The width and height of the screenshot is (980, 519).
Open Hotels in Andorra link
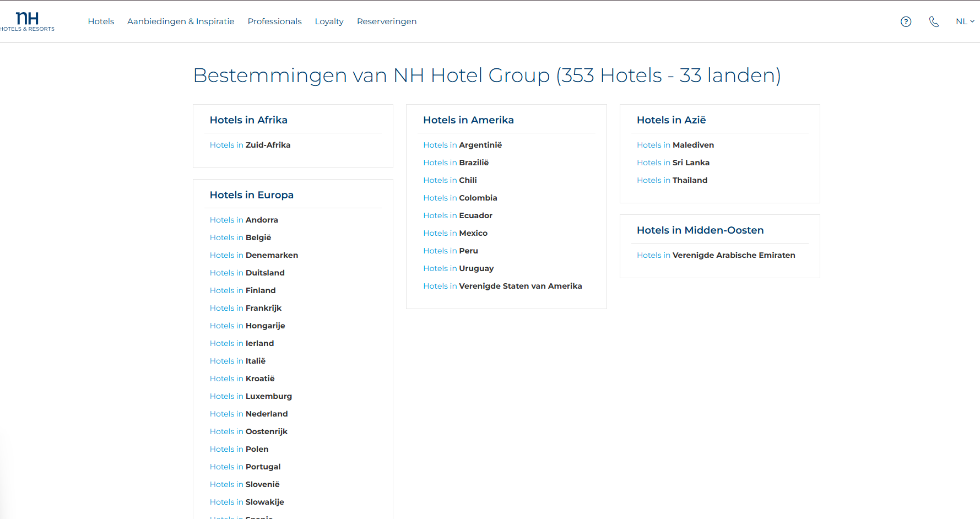click(x=244, y=220)
